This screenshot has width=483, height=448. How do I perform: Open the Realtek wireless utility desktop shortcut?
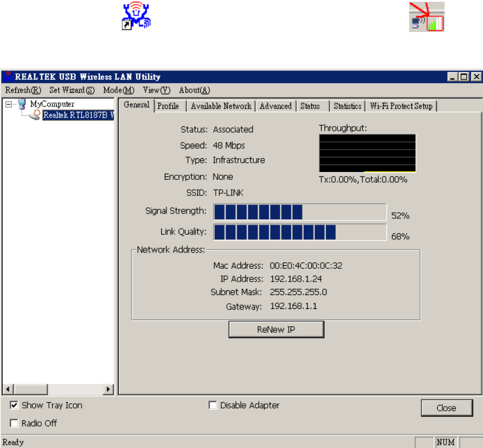(136, 15)
